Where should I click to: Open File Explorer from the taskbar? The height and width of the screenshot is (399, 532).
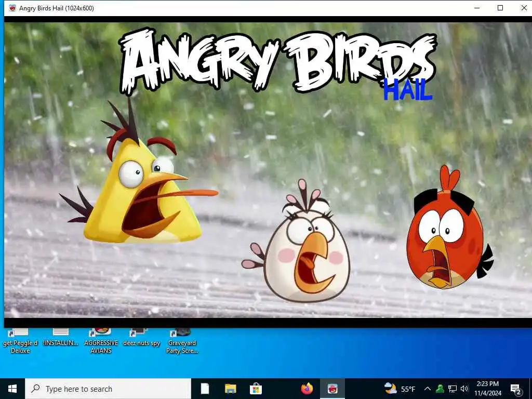coord(230,389)
